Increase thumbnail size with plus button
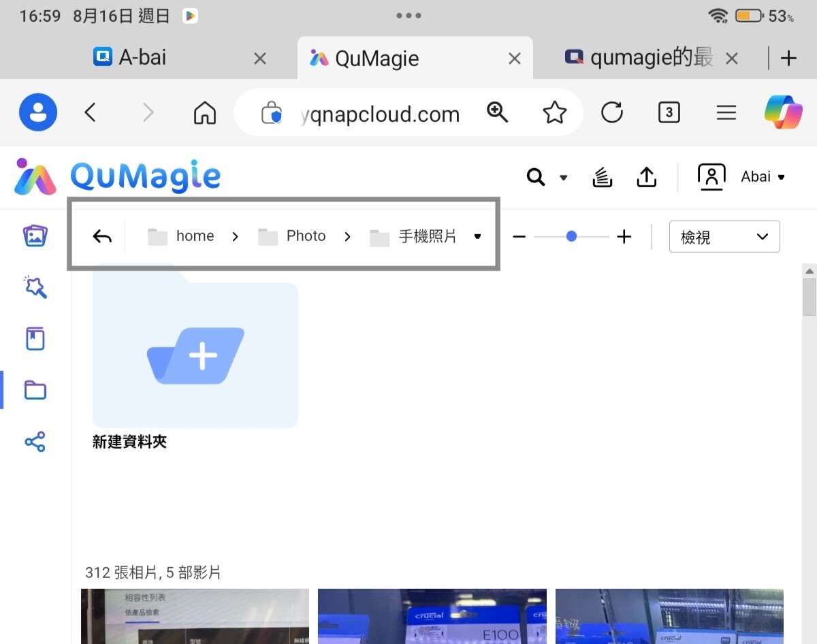Viewport: 817px width, 644px height. [x=624, y=236]
